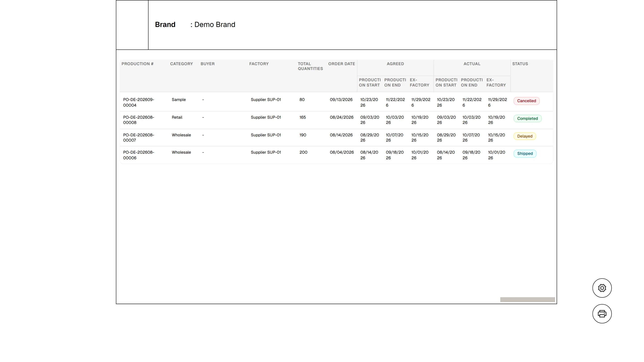Click production number PO-DE-202609-00004
This screenshot has width=644, height=362.
click(x=138, y=102)
